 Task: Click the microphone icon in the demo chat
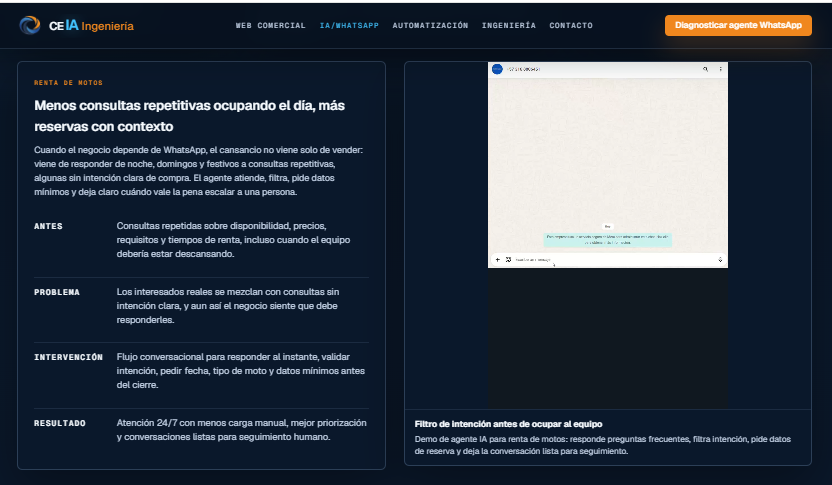pyautogui.click(x=720, y=259)
